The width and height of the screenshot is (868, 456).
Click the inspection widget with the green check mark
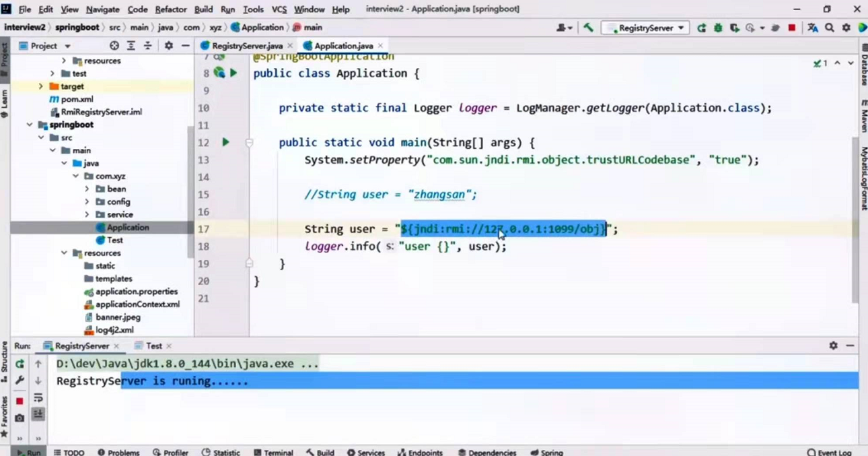pos(821,63)
